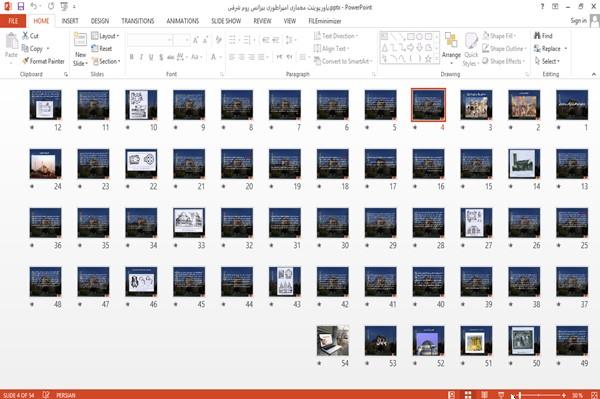Click the Sign in link
The width and height of the screenshot is (600, 399).
click(578, 21)
